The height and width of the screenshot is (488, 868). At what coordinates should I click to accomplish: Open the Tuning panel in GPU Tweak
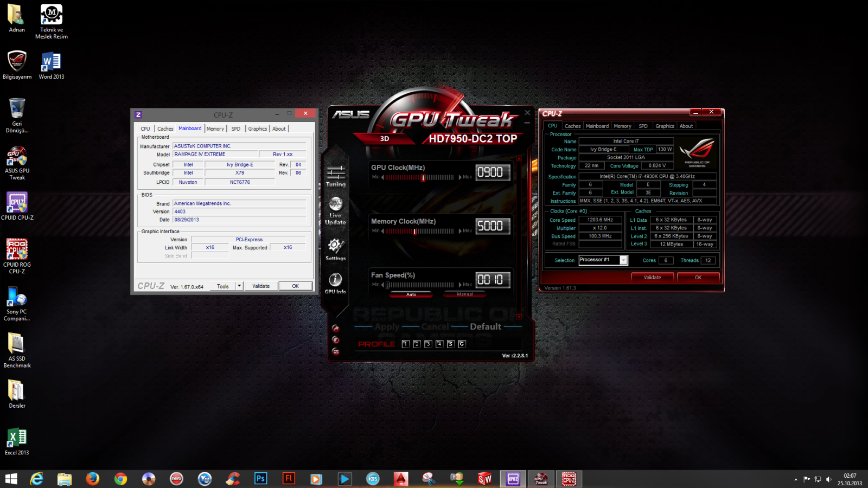pyautogui.click(x=336, y=176)
